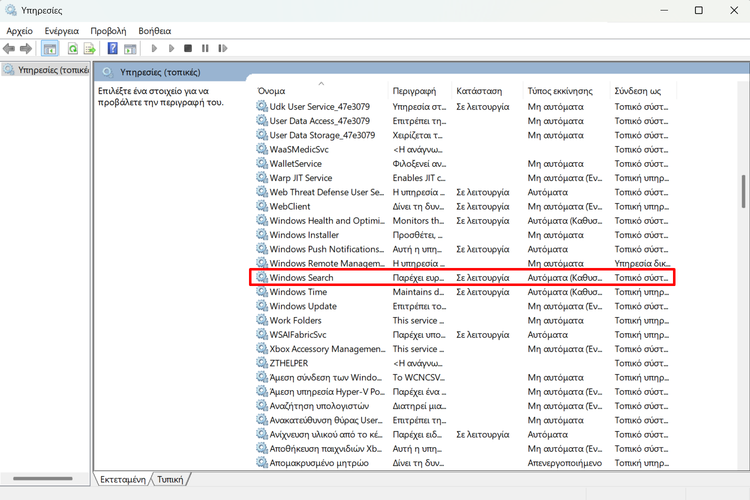
Task: Open Help with the question mark icon
Action: (x=112, y=48)
